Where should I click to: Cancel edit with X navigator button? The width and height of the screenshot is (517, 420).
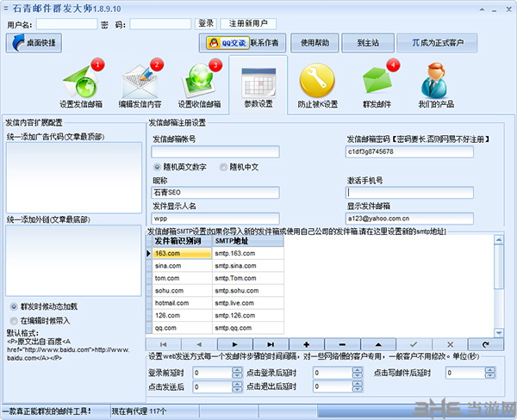tap(450, 344)
